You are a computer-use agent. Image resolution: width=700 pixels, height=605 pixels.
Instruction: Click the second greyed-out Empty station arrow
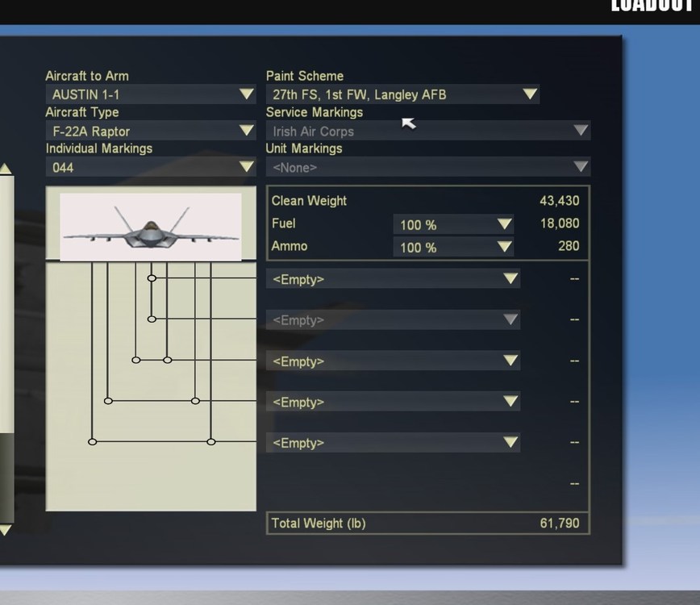pyautogui.click(x=510, y=319)
